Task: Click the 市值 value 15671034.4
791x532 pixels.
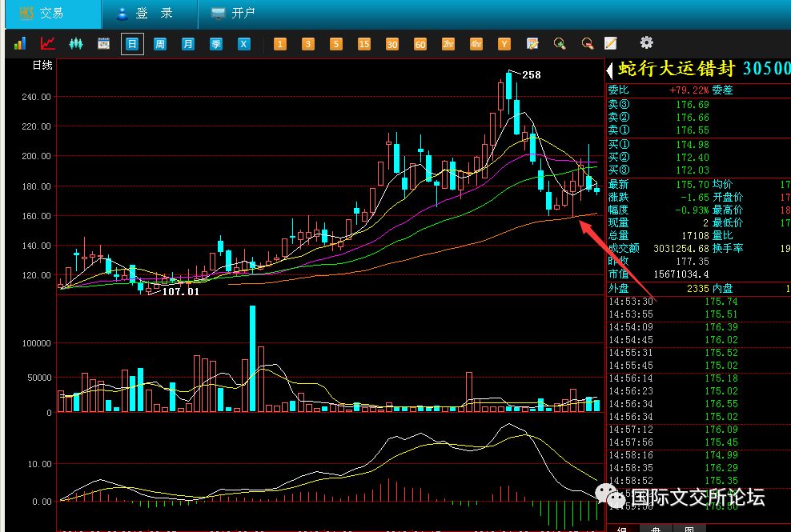Action: tap(681, 274)
